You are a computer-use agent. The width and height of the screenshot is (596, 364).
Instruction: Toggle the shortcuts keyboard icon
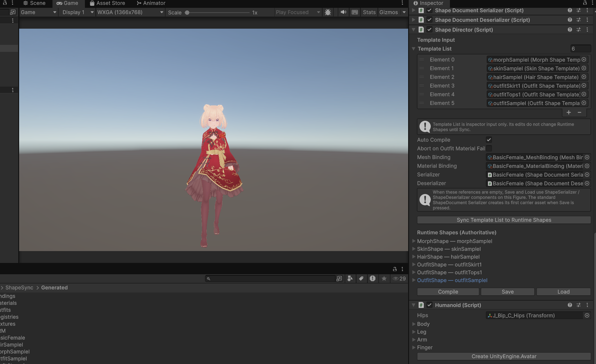[355, 12]
